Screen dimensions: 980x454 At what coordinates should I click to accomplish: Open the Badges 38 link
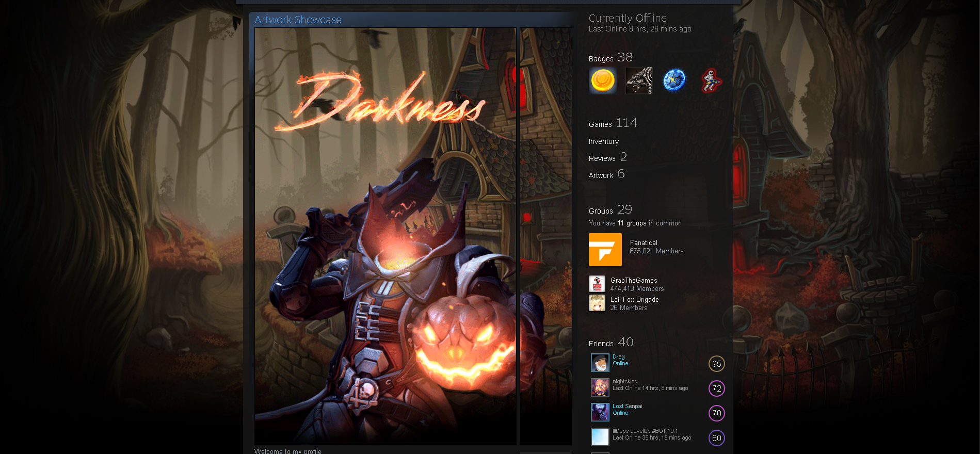point(611,58)
